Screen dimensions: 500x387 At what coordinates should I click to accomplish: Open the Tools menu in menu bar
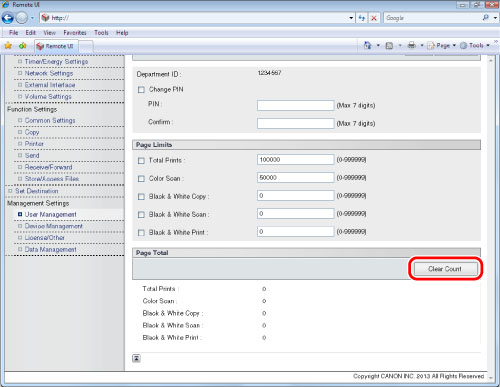coord(101,33)
